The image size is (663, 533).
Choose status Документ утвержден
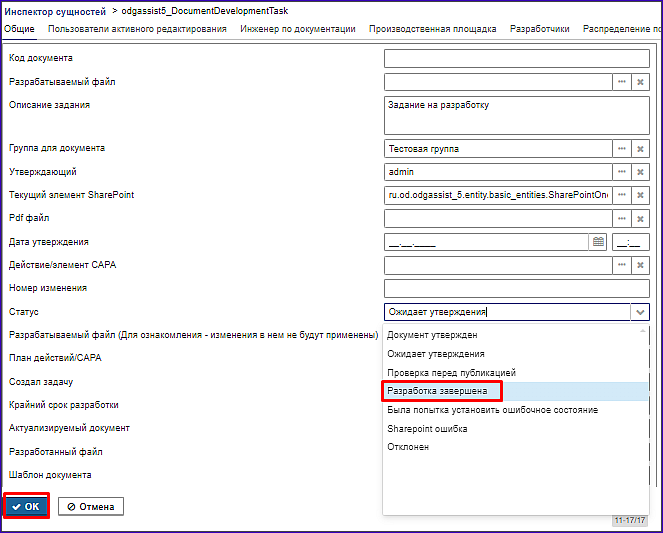[515, 335]
